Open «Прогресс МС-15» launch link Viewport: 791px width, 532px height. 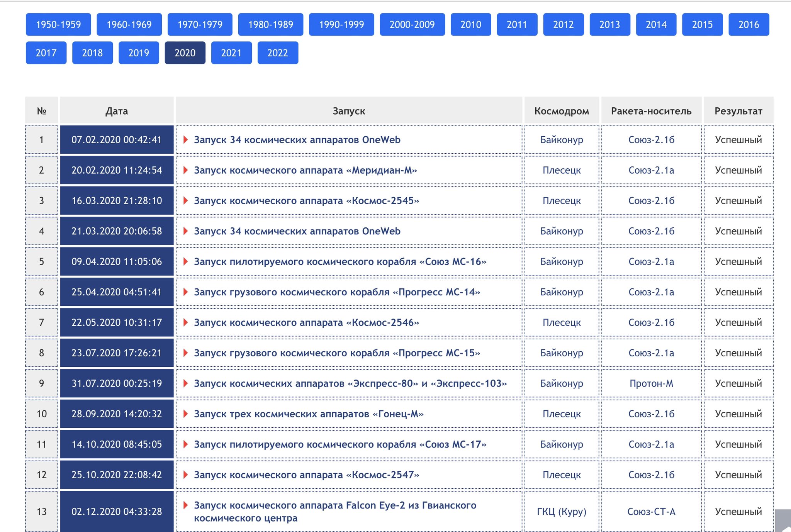coord(337,353)
